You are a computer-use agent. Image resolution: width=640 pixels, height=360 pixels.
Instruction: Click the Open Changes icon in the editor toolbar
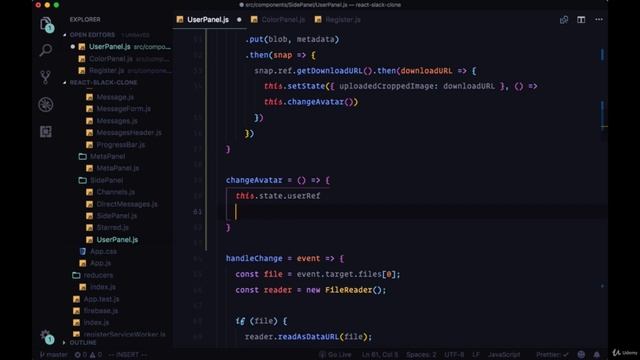(564, 20)
